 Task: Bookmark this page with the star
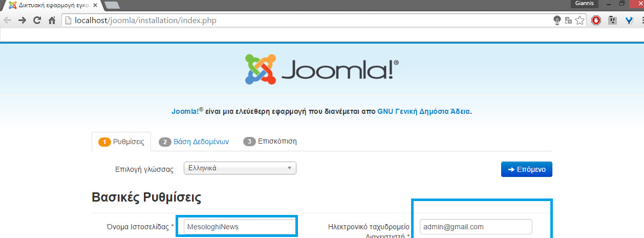click(579, 21)
